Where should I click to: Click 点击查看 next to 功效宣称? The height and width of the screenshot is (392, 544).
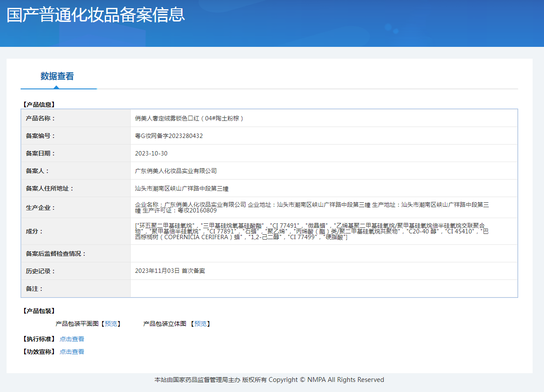point(72,352)
